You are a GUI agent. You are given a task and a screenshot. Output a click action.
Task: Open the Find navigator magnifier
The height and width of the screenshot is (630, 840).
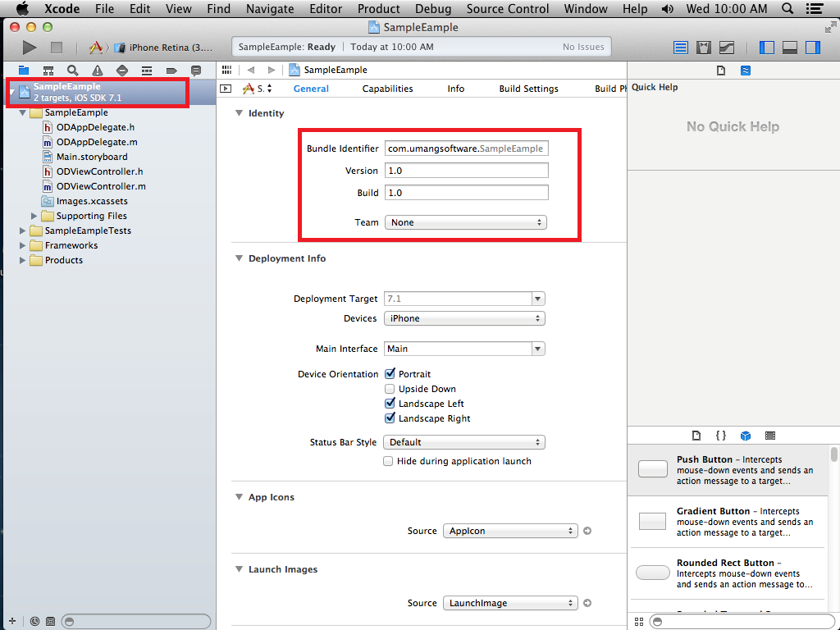(73, 71)
